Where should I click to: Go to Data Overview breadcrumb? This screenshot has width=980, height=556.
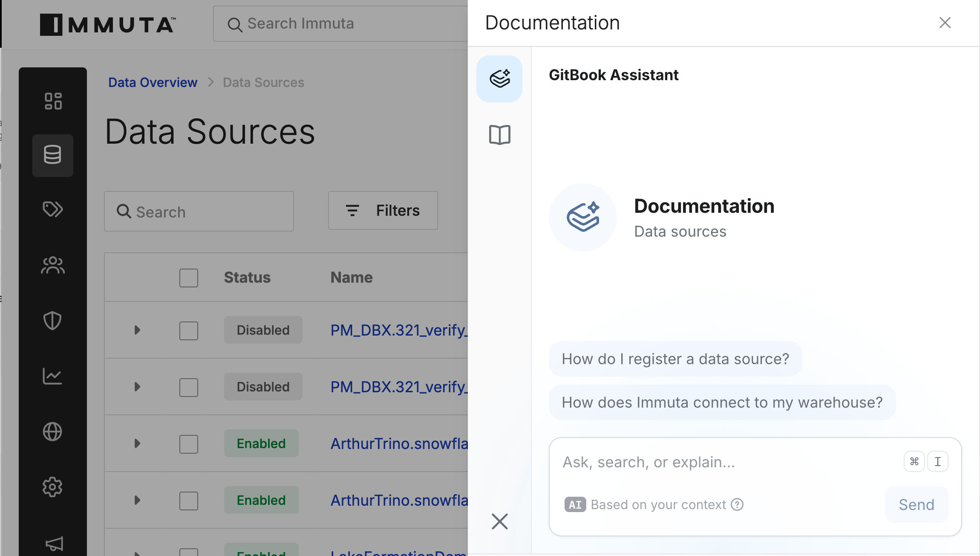pyautogui.click(x=153, y=82)
